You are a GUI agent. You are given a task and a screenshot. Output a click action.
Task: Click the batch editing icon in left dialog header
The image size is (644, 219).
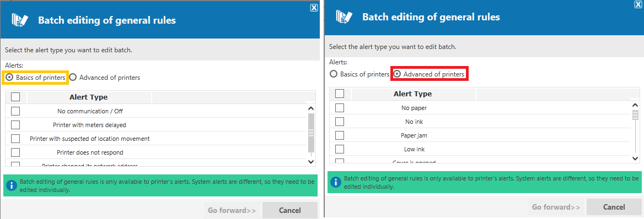pos(20,20)
